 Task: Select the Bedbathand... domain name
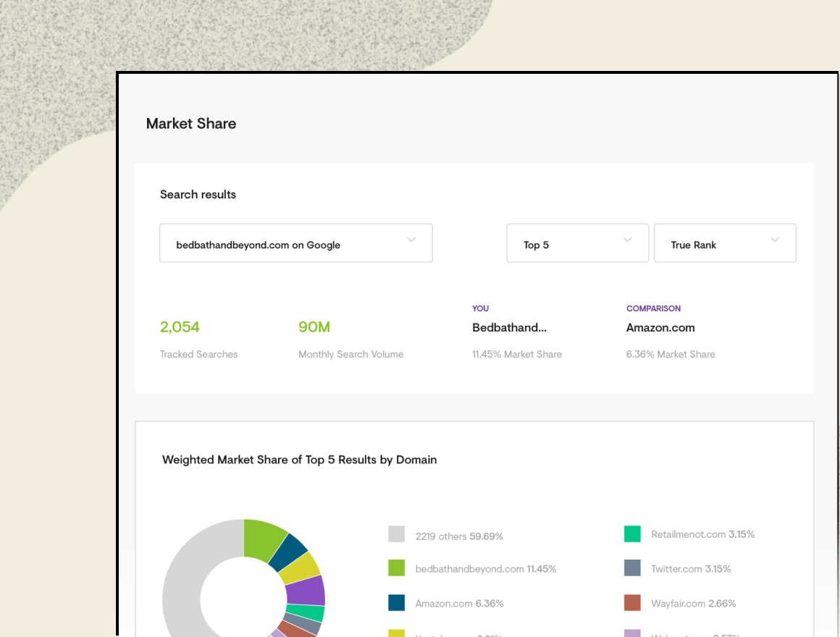click(x=510, y=328)
